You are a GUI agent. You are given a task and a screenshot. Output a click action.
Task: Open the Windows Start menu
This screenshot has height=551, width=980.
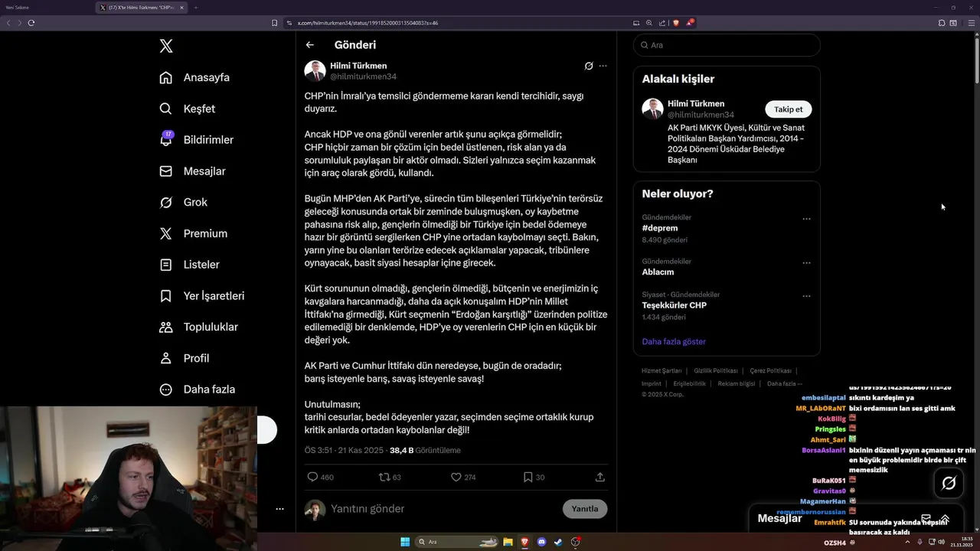[405, 542]
